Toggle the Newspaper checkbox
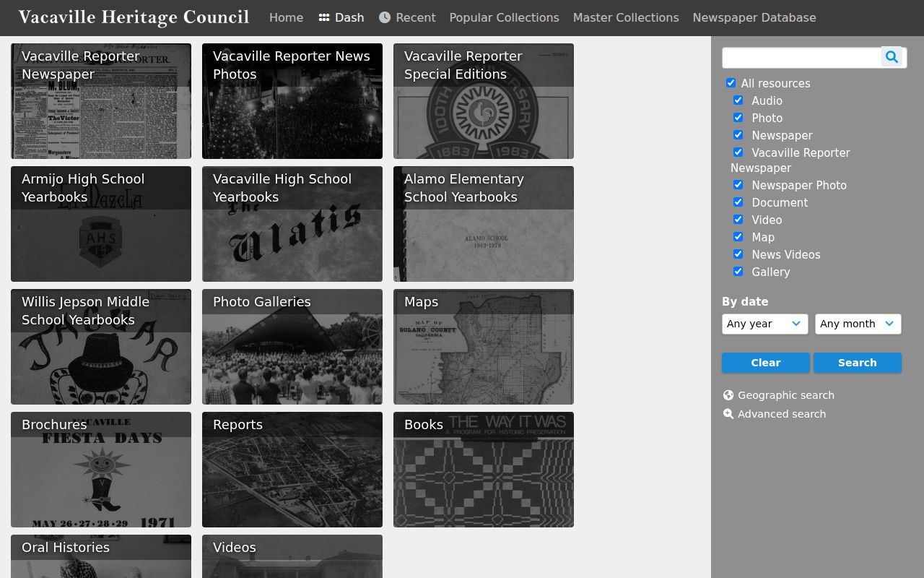This screenshot has height=578, width=924. tap(738, 135)
